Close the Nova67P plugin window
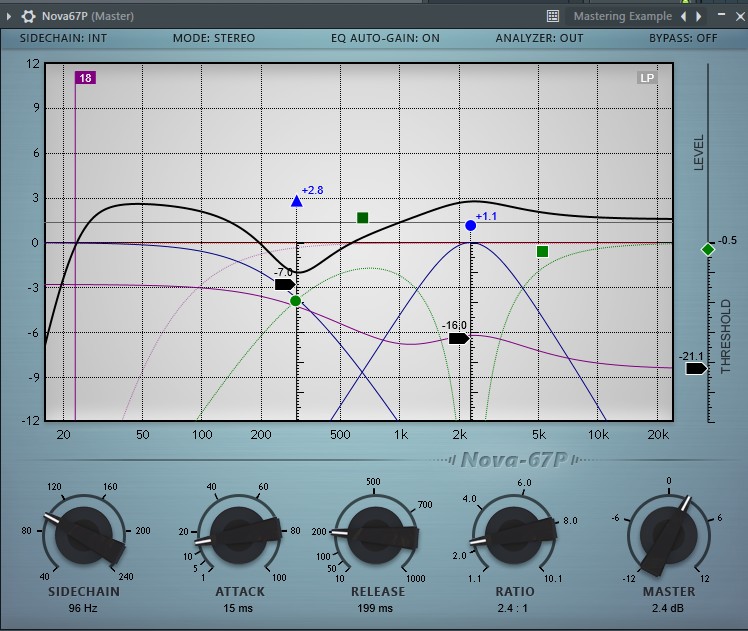Image resolution: width=748 pixels, height=631 pixels. 740,17
